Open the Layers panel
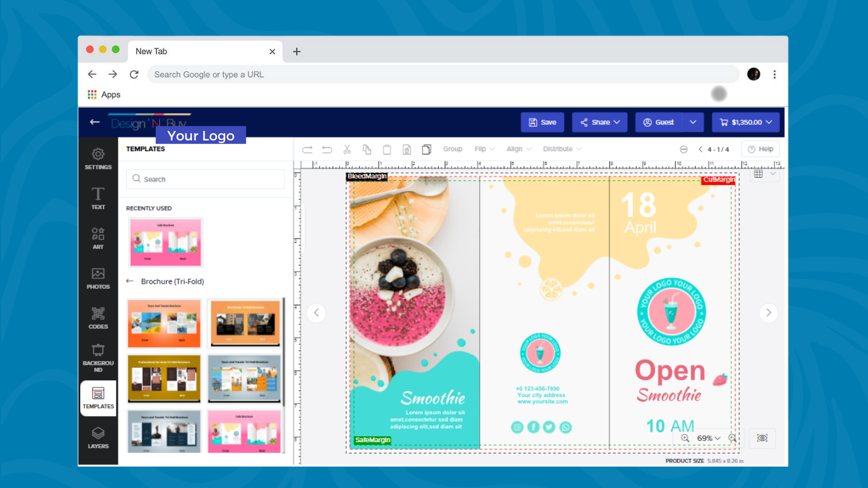The width and height of the screenshot is (868, 488). pyautogui.click(x=98, y=437)
